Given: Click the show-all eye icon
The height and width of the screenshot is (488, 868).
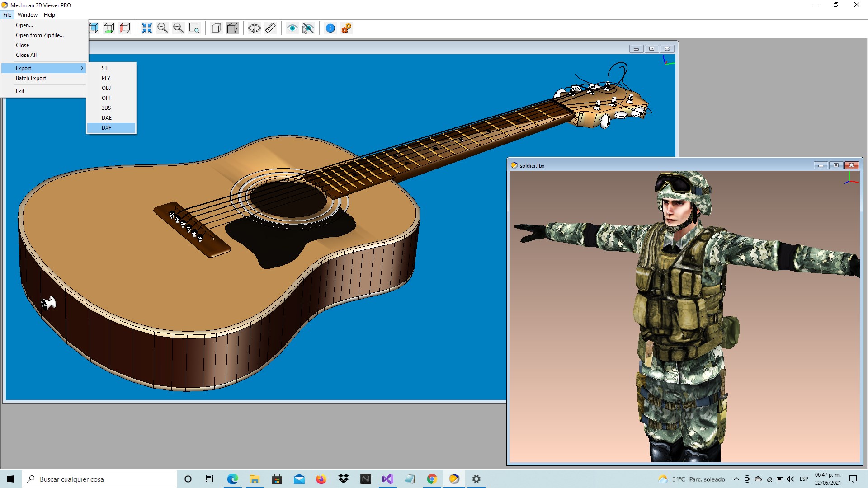Looking at the screenshot, I should coord(292,28).
